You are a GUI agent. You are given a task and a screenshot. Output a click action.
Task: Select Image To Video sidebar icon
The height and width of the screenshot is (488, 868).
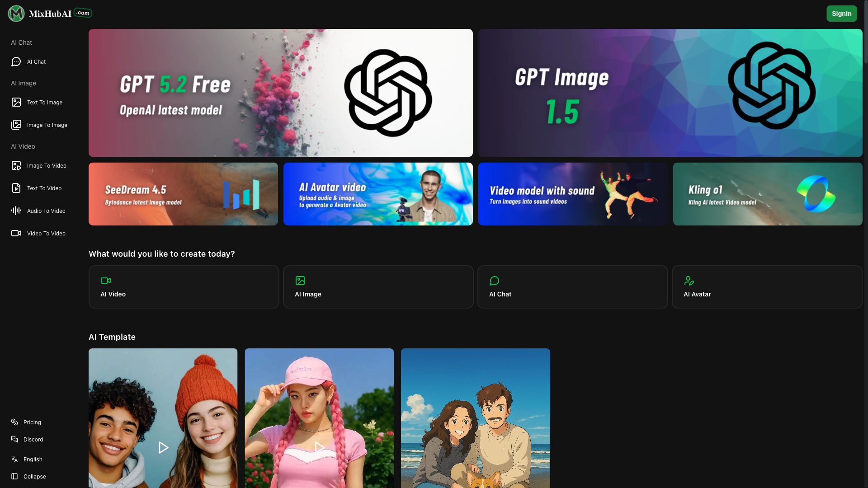pyautogui.click(x=16, y=166)
